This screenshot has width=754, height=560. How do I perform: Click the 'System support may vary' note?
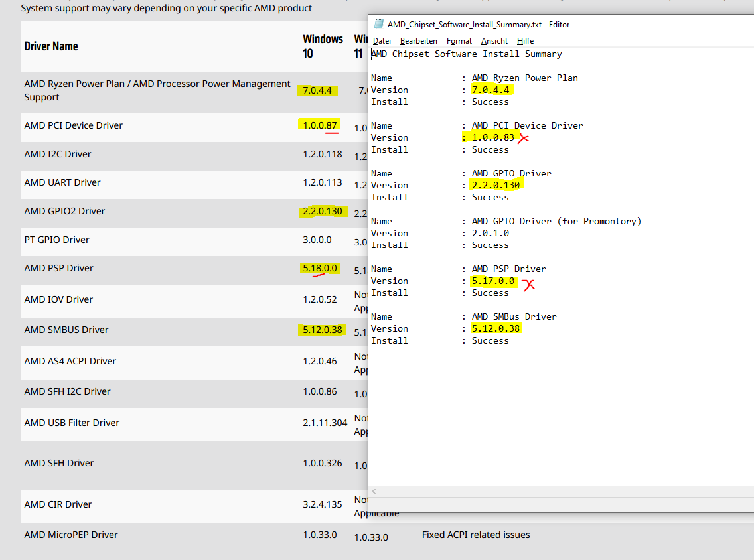[167, 8]
